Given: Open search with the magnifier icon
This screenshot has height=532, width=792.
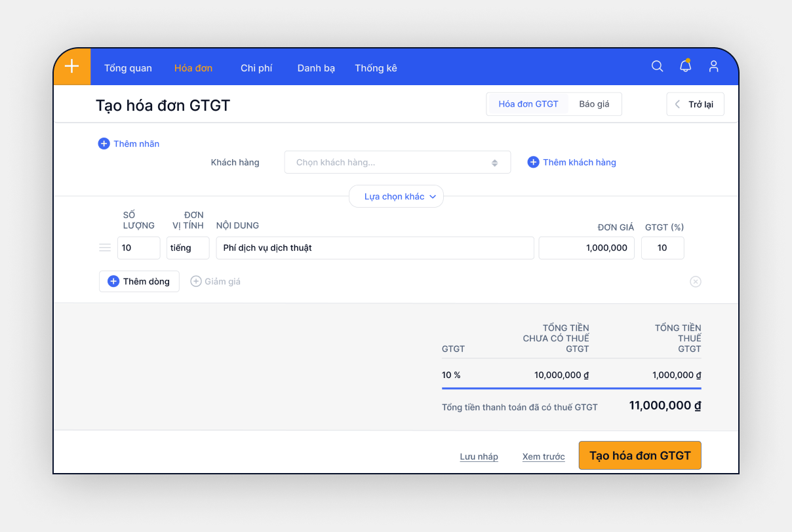Looking at the screenshot, I should coord(657,66).
